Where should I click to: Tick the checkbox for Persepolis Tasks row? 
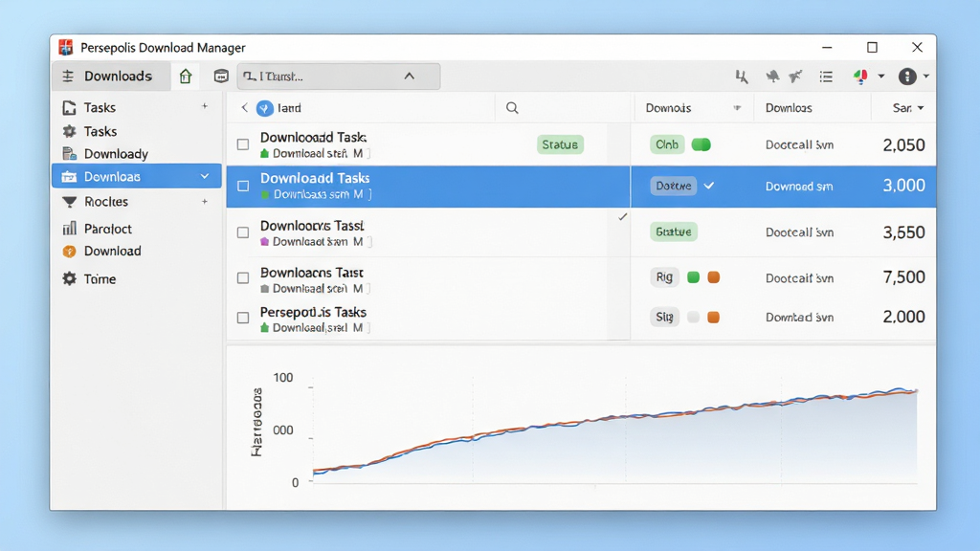pos(243,318)
